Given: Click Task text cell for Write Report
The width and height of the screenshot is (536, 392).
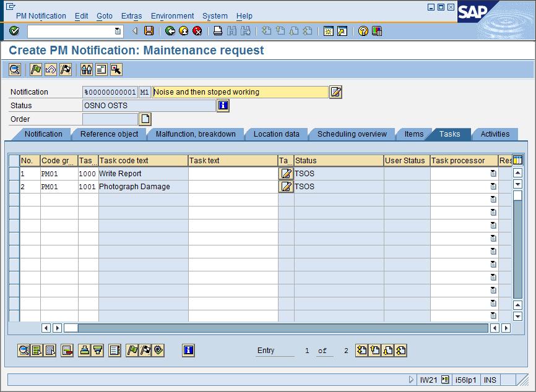Looking at the screenshot, I should tap(233, 174).
